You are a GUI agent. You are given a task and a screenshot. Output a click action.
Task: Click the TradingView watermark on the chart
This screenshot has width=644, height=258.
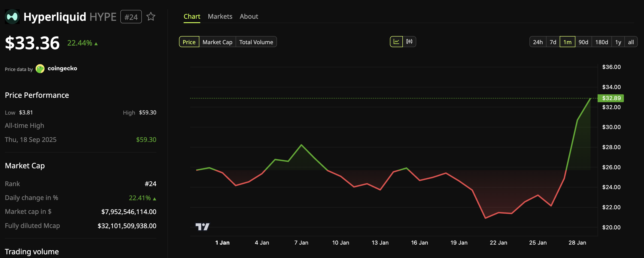203,227
